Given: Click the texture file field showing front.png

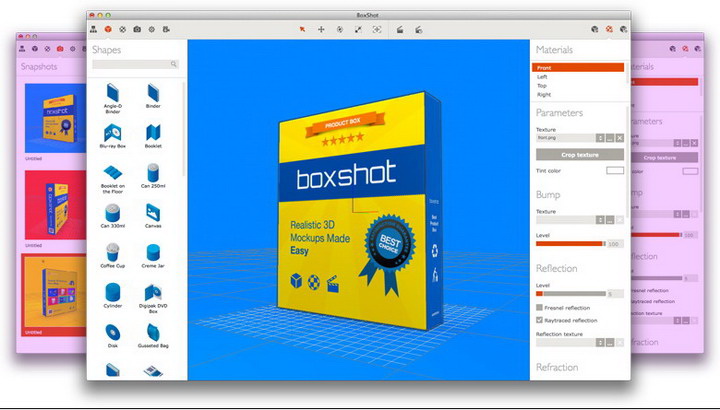Looking at the screenshot, I should pyautogui.click(x=566, y=138).
